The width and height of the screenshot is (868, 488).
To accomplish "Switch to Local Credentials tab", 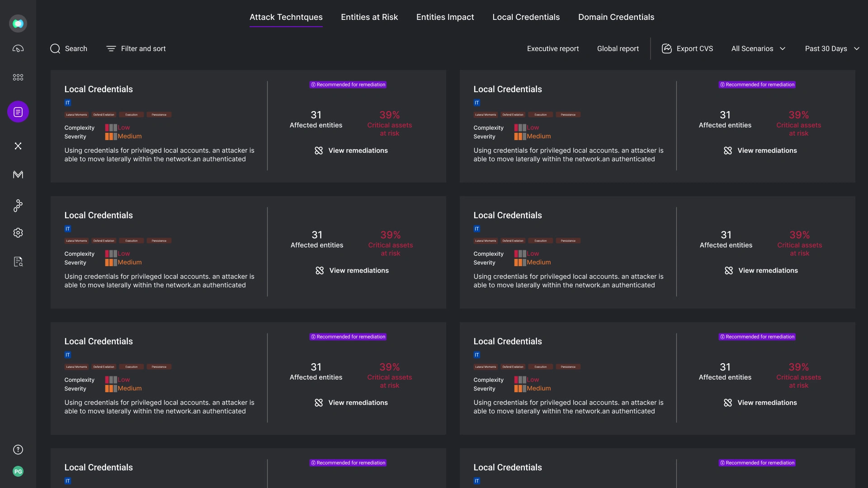I will coord(526,17).
